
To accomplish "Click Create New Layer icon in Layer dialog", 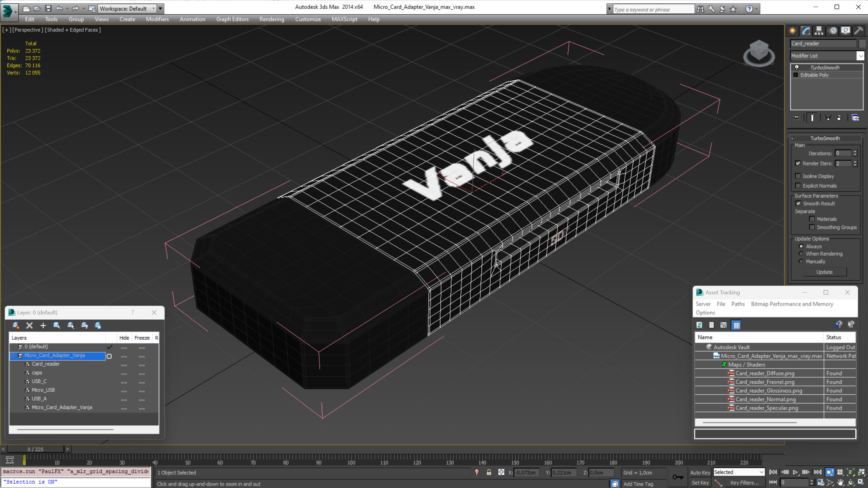I will pyautogui.click(x=16, y=325).
